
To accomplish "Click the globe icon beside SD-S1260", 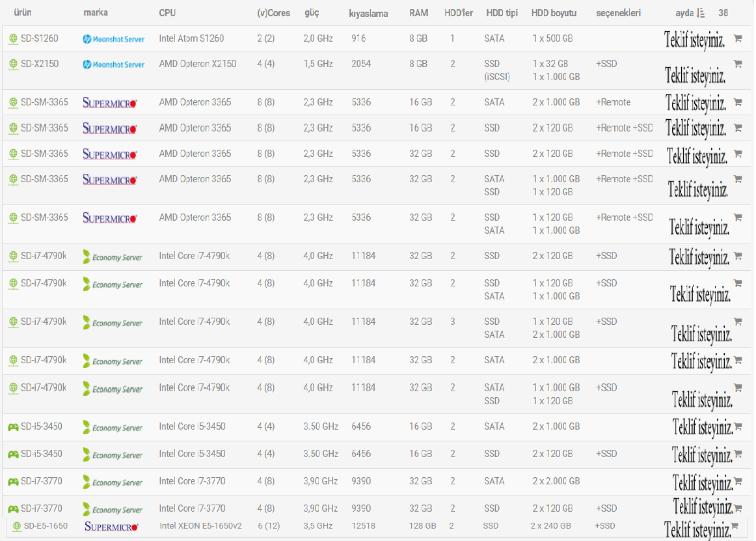I will (x=13, y=38).
